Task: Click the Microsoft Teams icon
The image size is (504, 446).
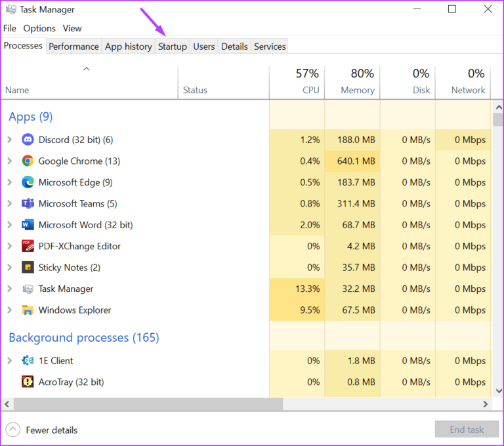Action: tap(28, 203)
